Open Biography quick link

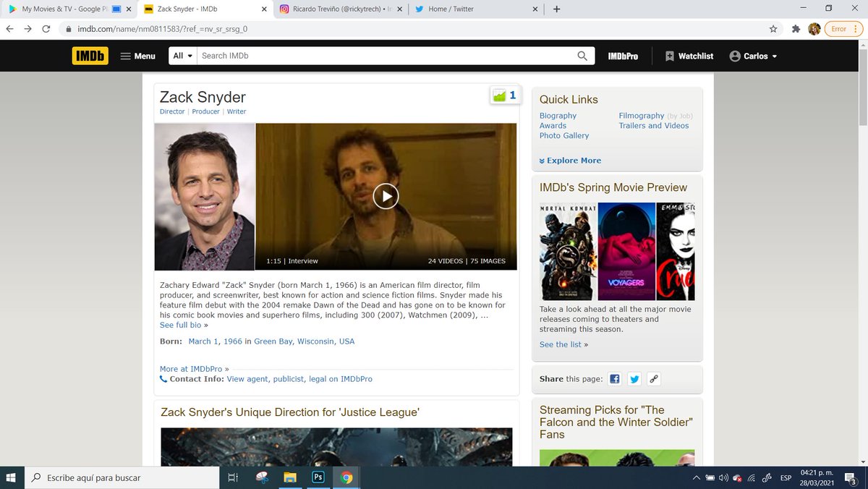click(x=558, y=116)
